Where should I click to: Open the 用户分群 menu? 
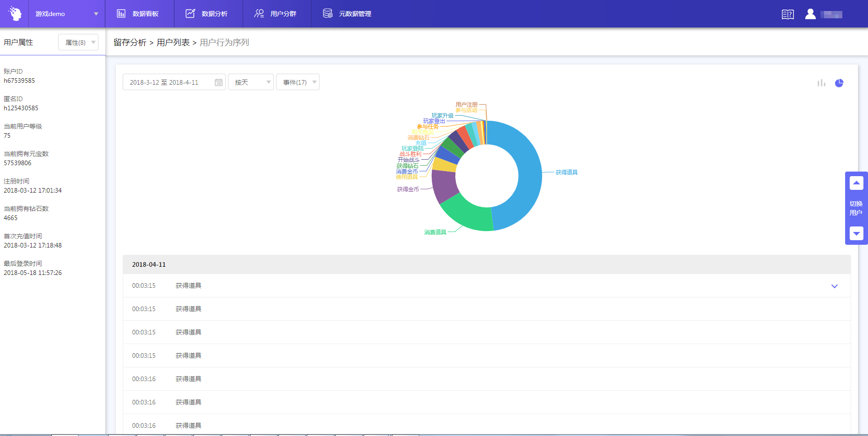[x=277, y=14]
